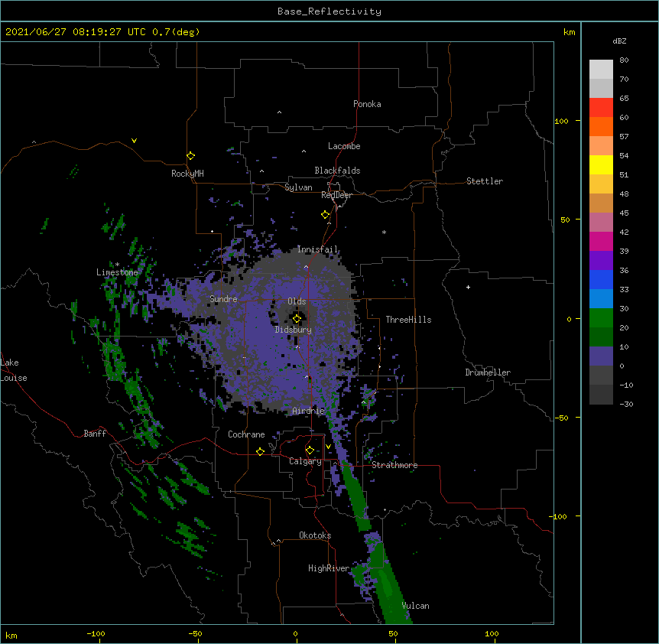659x644 pixels.
Task: Click the white plus marker north of Drumheller
Action: point(468,287)
